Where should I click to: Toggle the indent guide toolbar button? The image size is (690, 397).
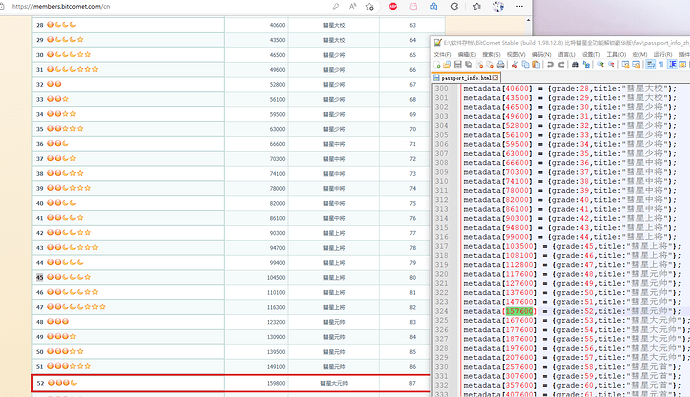coord(672,65)
